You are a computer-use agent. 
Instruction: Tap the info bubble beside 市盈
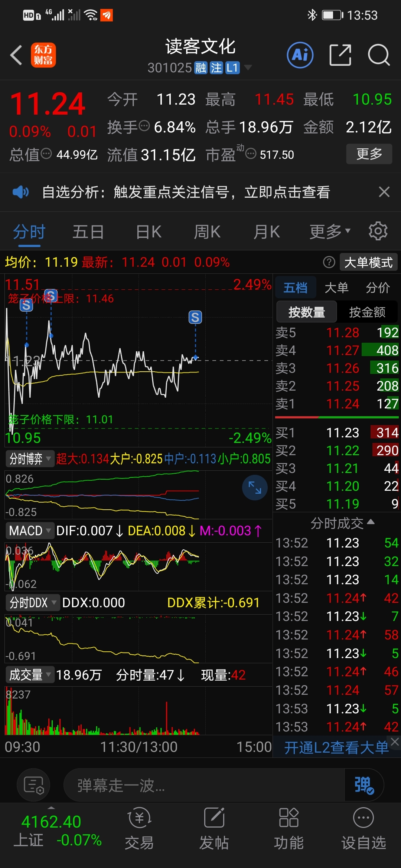[x=251, y=154]
